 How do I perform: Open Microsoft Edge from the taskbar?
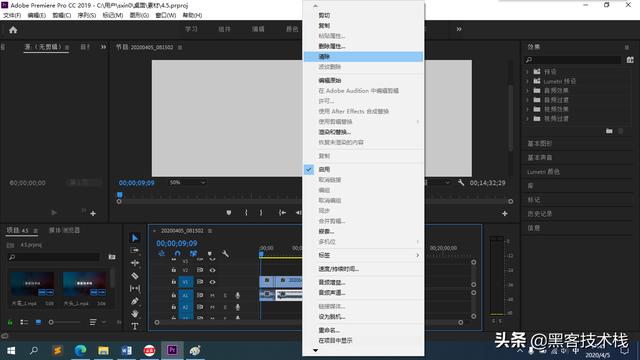tap(80, 350)
